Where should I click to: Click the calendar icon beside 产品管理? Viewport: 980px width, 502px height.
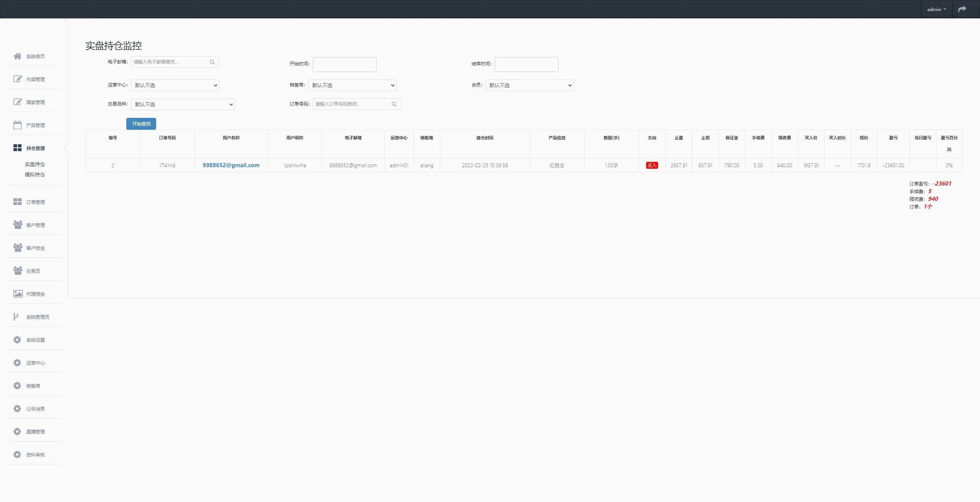click(17, 125)
